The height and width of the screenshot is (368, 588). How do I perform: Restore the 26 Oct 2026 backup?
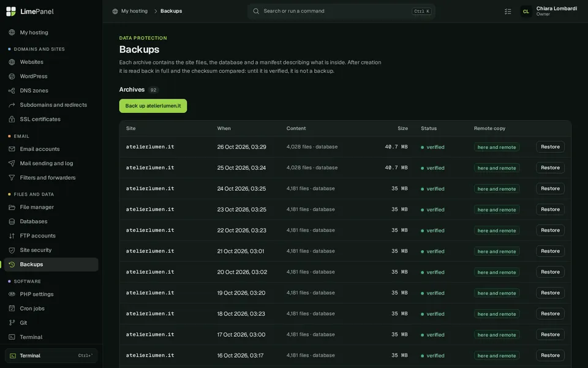pos(550,147)
